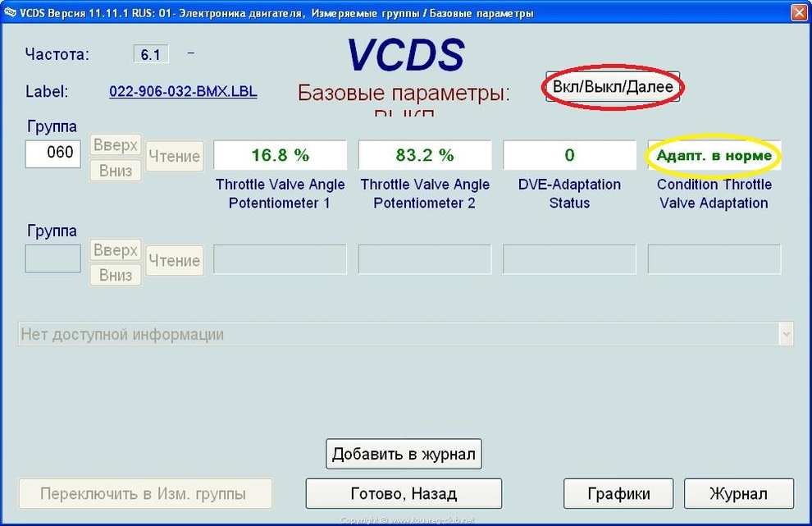Click Вверх button next to group 060

[x=116, y=144]
